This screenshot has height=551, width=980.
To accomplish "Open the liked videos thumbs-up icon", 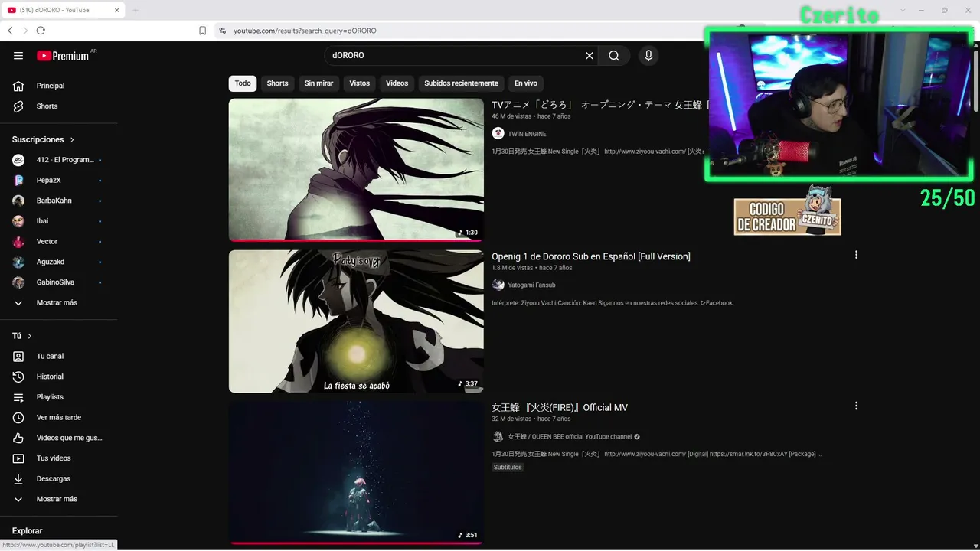I will tap(18, 438).
